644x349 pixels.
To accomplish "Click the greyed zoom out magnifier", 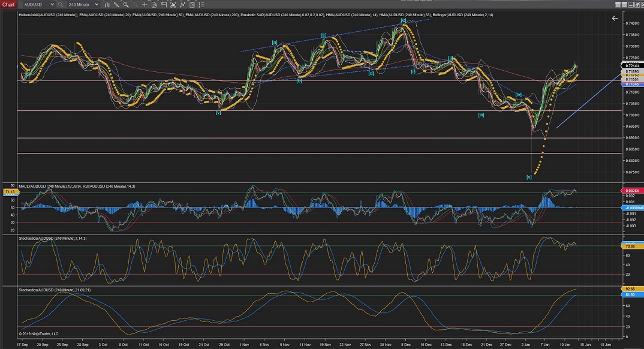I will point(136,5).
